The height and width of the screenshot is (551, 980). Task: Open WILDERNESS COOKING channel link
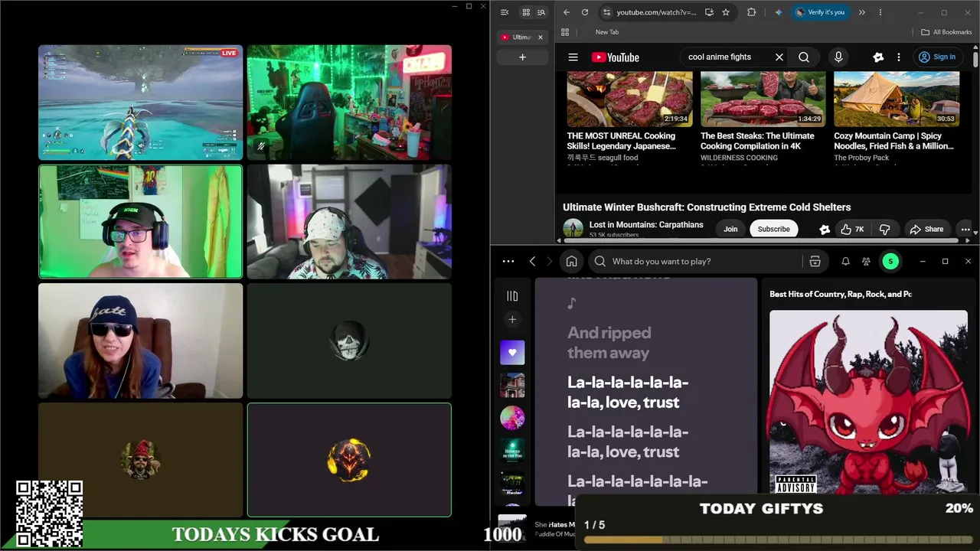pyautogui.click(x=739, y=158)
